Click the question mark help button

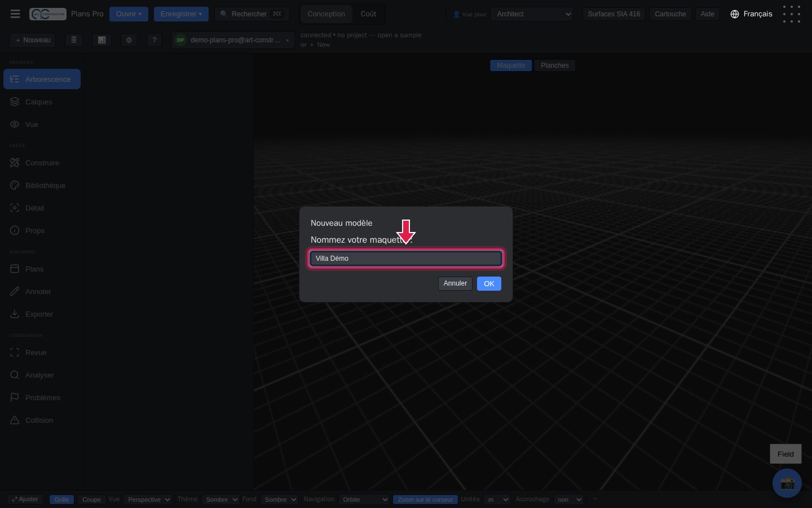pos(155,40)
